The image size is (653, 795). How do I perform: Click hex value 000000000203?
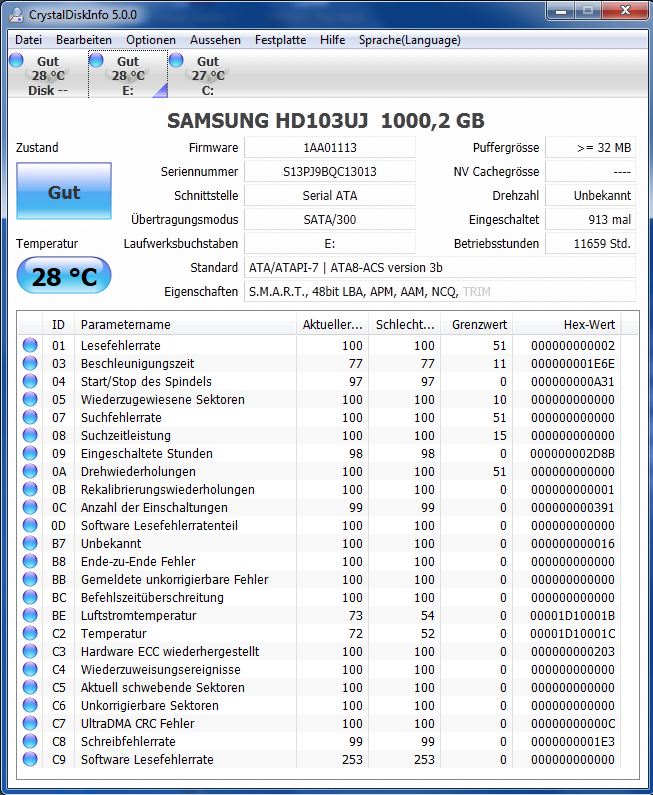(573, 652)
